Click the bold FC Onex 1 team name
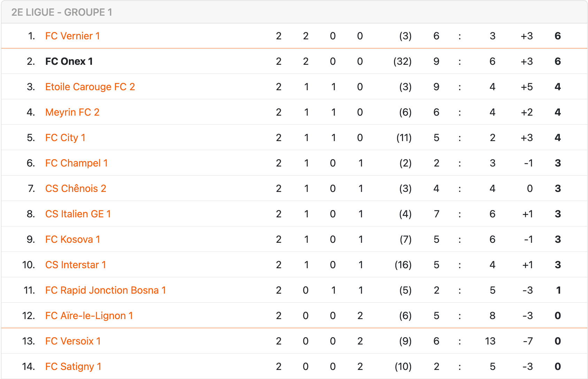Viewport: 588px width, 379px height. tap(69, 61)
